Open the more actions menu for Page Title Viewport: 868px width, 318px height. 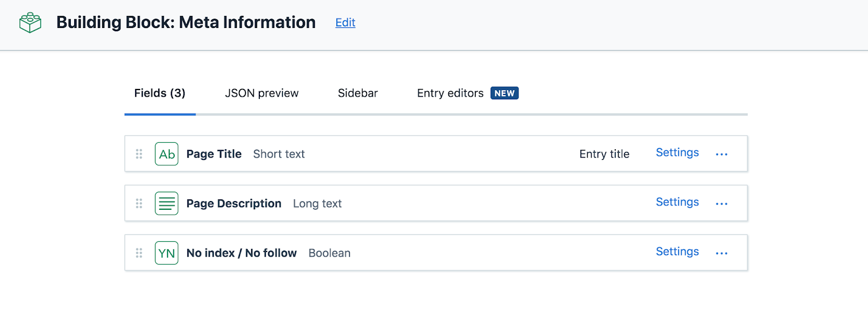coord(721,154)
